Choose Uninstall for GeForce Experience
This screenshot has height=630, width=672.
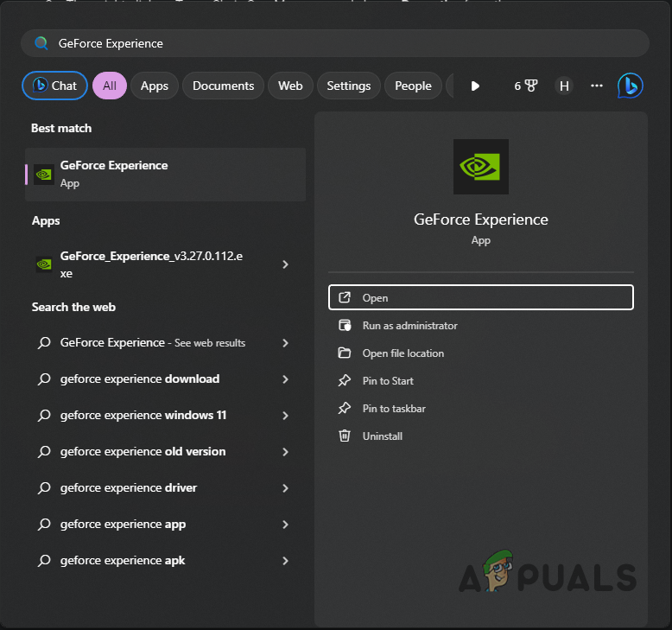tap(481, 436)
